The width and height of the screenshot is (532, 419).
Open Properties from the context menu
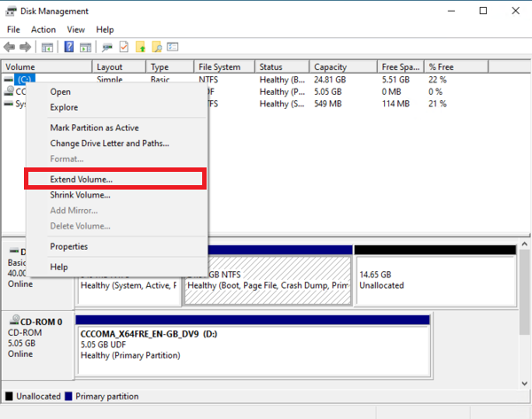click(69, 246)
